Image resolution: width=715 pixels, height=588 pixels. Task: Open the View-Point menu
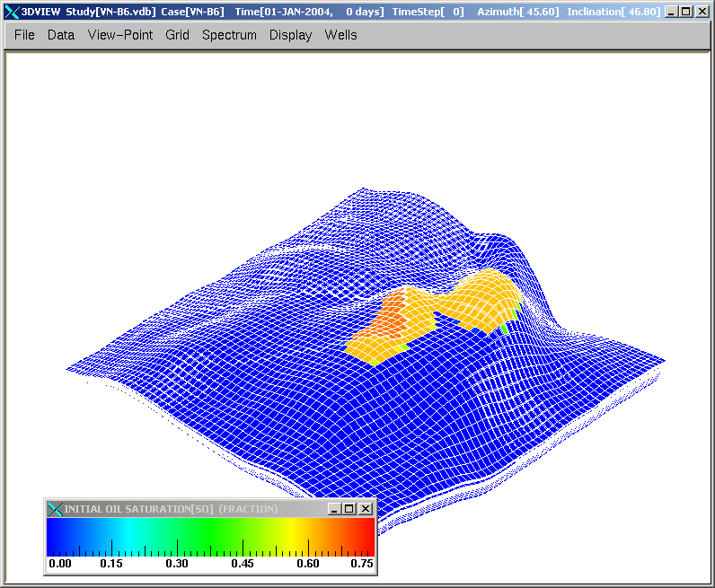[x=120, y=35]
